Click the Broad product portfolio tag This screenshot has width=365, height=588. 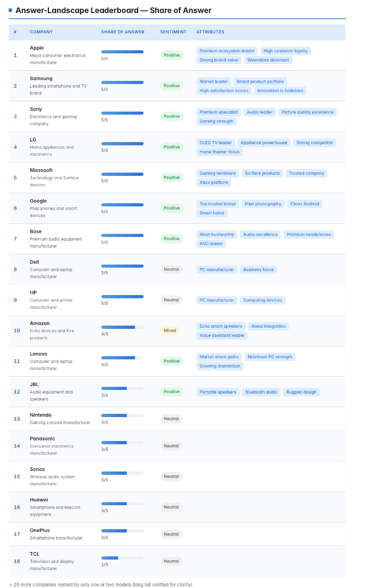pyautogui.click(x=261, y=81)
